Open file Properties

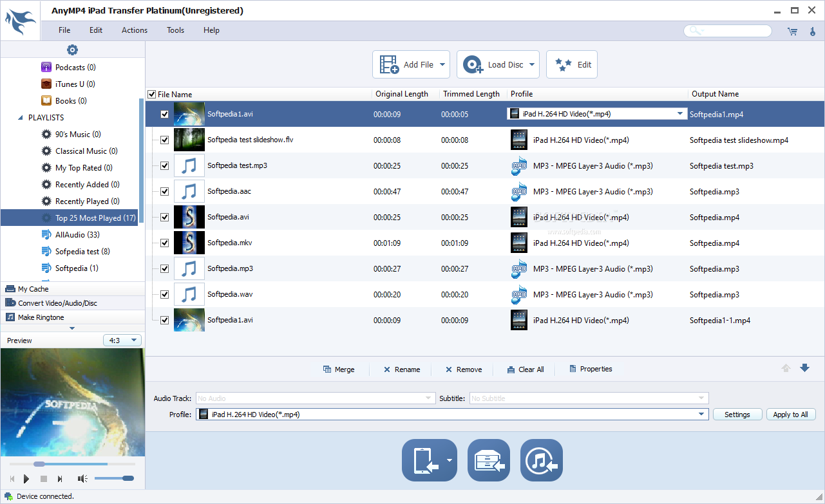click(x=591, y=369)
